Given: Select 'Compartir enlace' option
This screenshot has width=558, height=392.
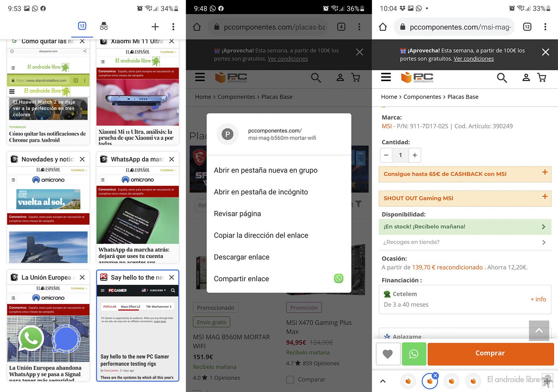Looking at the screenshot, I should tap(241, 279).
